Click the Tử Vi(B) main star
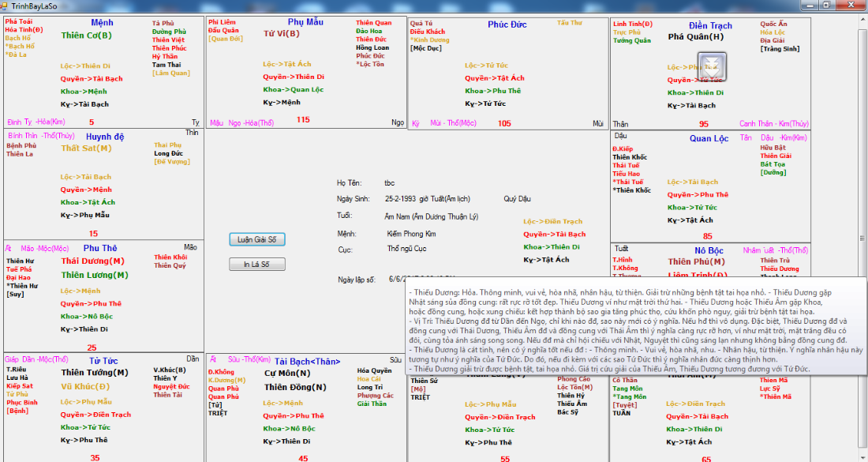The width and height of the screenshot is (868, 462). [x=282, y=33]
